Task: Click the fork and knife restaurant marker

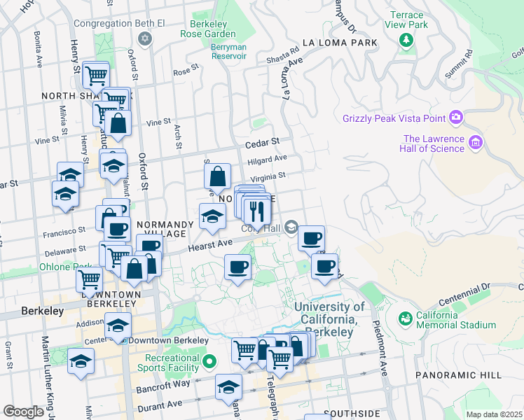Action: tap(257, 212)
